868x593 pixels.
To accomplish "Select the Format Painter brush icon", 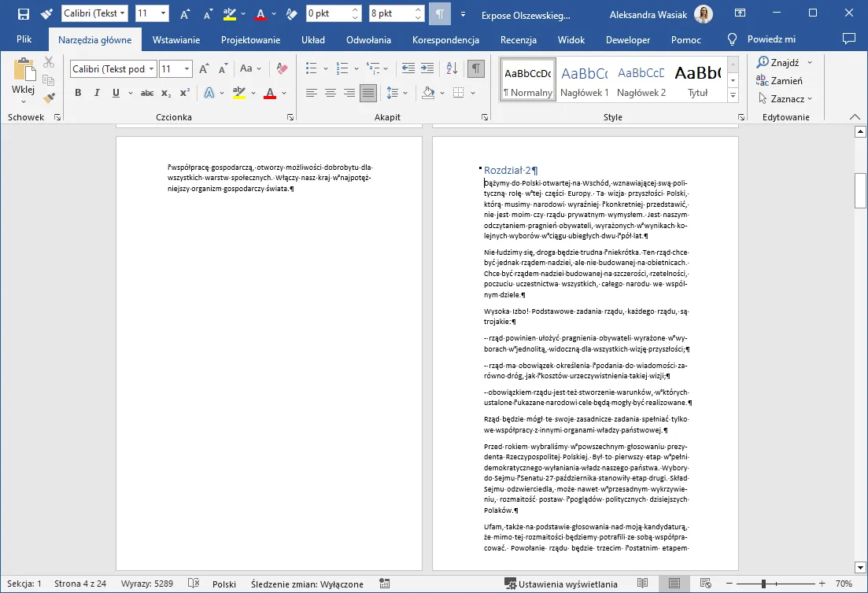I will (x=49, y=98).
